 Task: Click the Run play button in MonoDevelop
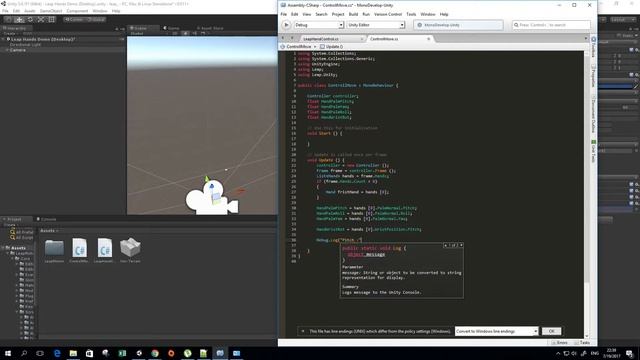286,25
